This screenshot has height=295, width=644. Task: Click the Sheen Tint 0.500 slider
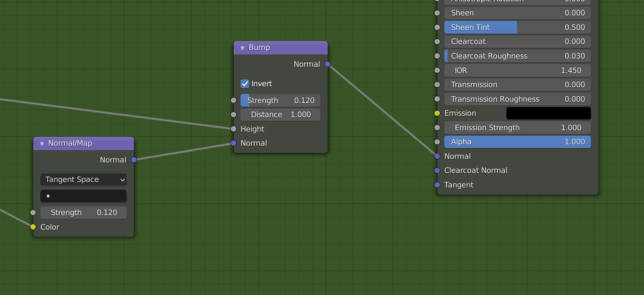point(518,27)
